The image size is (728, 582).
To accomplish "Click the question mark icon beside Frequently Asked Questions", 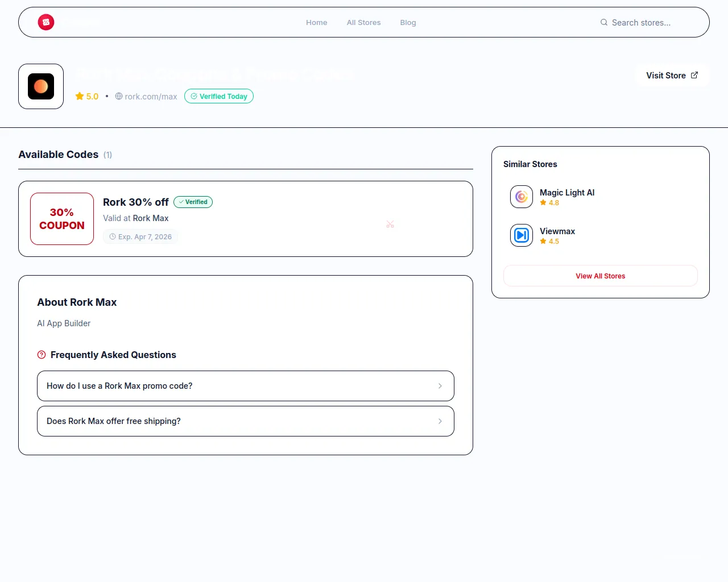I will tap(41, 354).
